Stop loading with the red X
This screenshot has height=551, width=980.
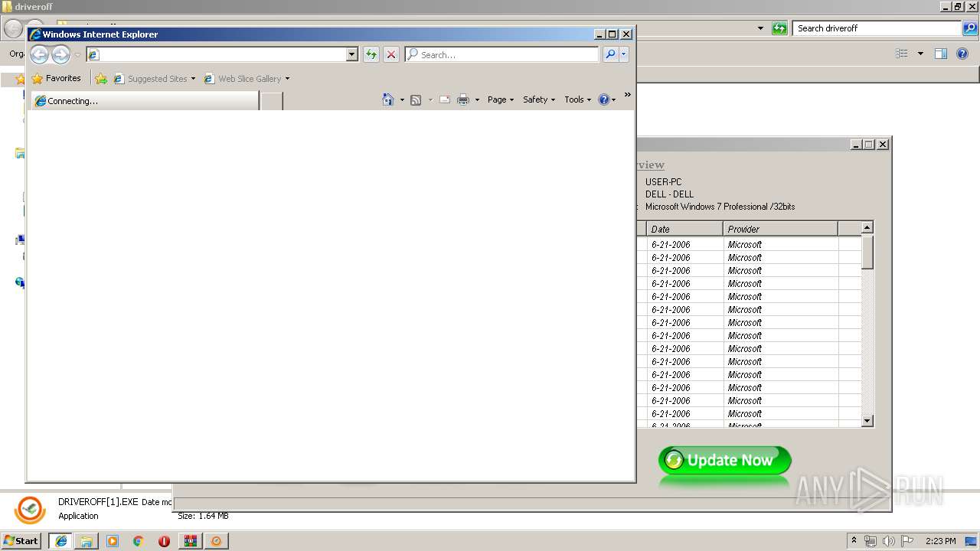[x=391, y=54]
